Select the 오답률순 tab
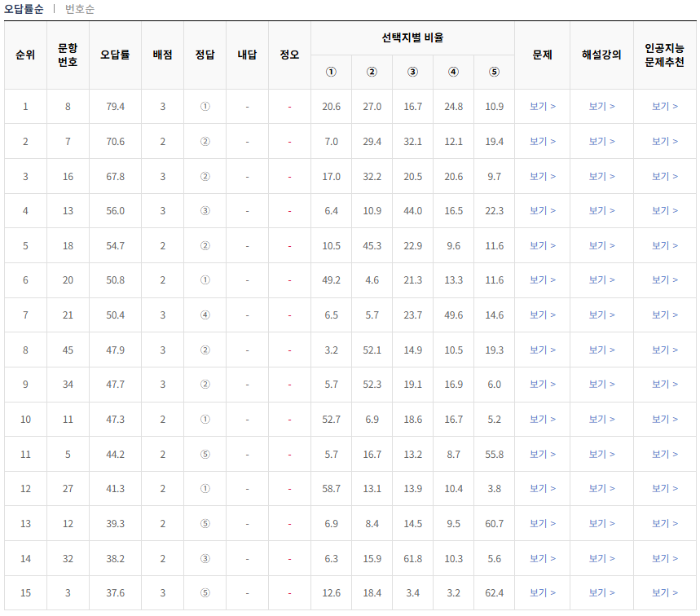 (24, 10)
